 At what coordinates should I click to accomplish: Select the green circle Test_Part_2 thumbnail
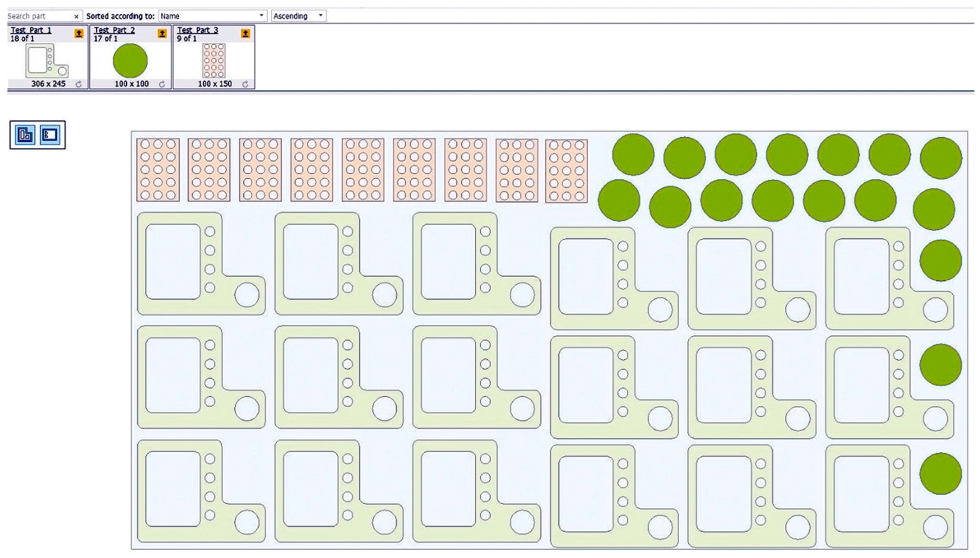[130, 61]
